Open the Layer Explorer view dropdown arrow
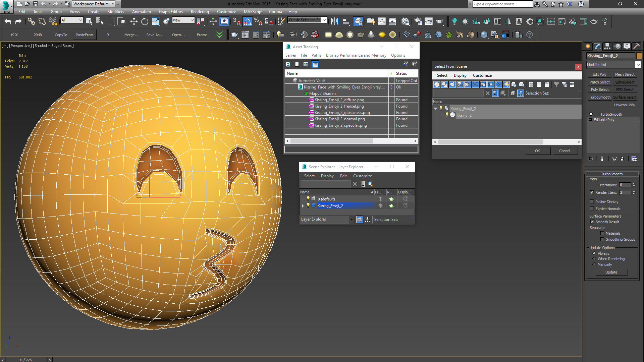Viewport: 644px width, 362px height. click(352, 220)
